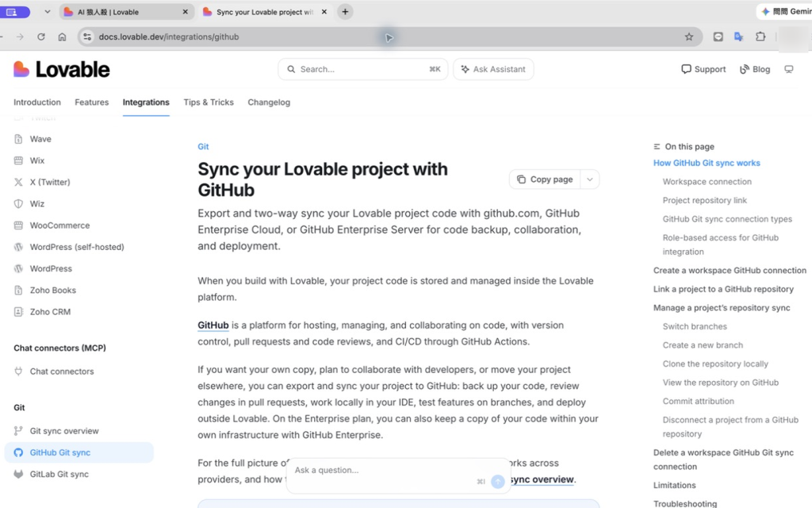This screenshot has height=508, width=812.
Task: Open WordPress (self-hosted) integration page
Action: coord(77,248)
